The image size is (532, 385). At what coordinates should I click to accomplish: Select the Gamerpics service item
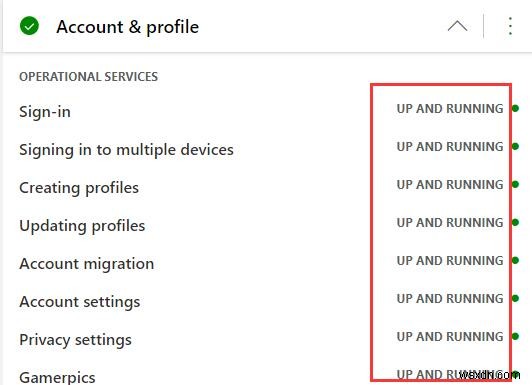(57, 378)
